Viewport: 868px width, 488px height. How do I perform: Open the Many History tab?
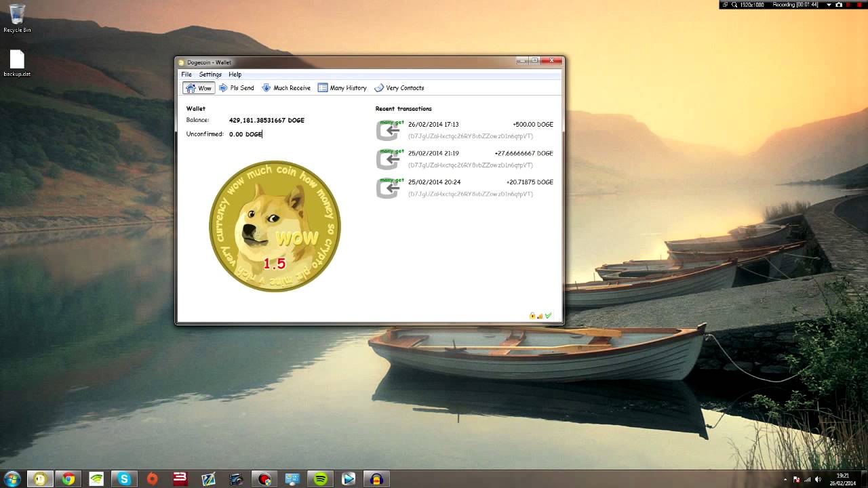coord(342,88)
